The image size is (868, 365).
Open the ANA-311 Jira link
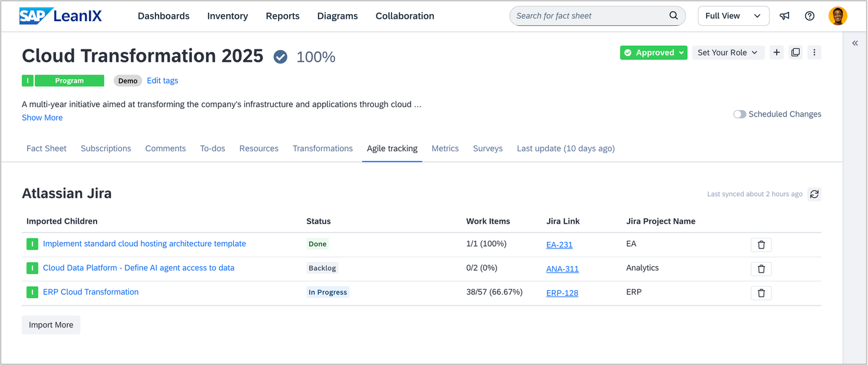click(x=562, y=269)
